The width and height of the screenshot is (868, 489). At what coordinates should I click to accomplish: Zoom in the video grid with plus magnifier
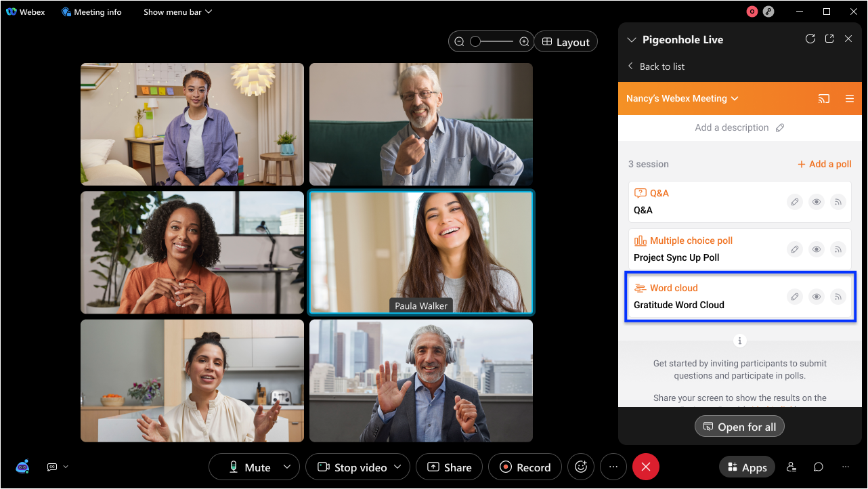[524, 42]
